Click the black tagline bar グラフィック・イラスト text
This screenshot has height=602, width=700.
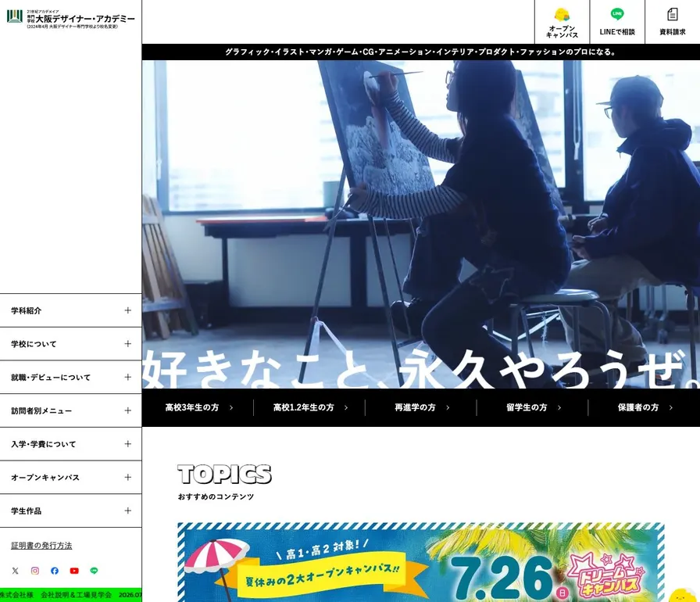(x=421, y=52)
